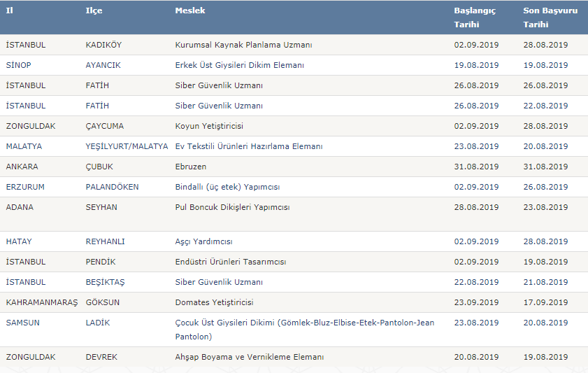The image size is (588, 373).
Task: Click the KAHRAMANMARAŞ province cell
Action: [42, 302]
